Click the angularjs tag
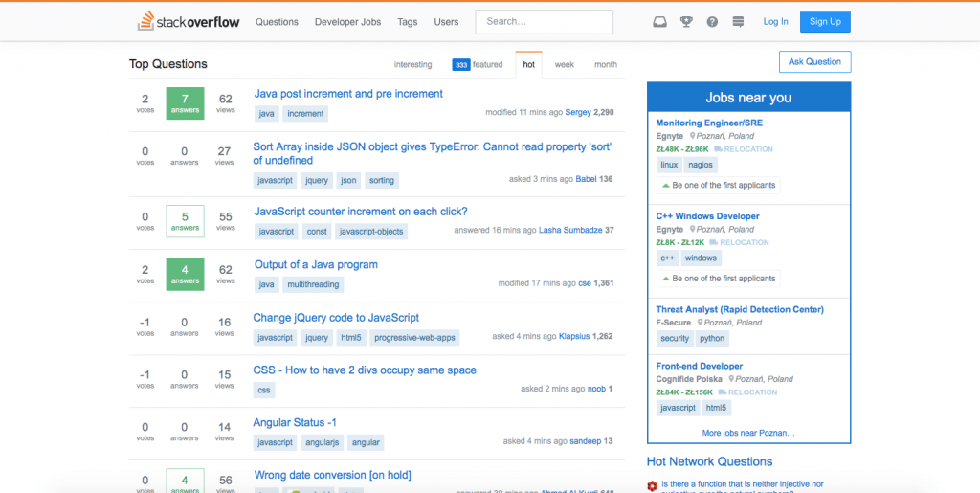 coord(322,442)
